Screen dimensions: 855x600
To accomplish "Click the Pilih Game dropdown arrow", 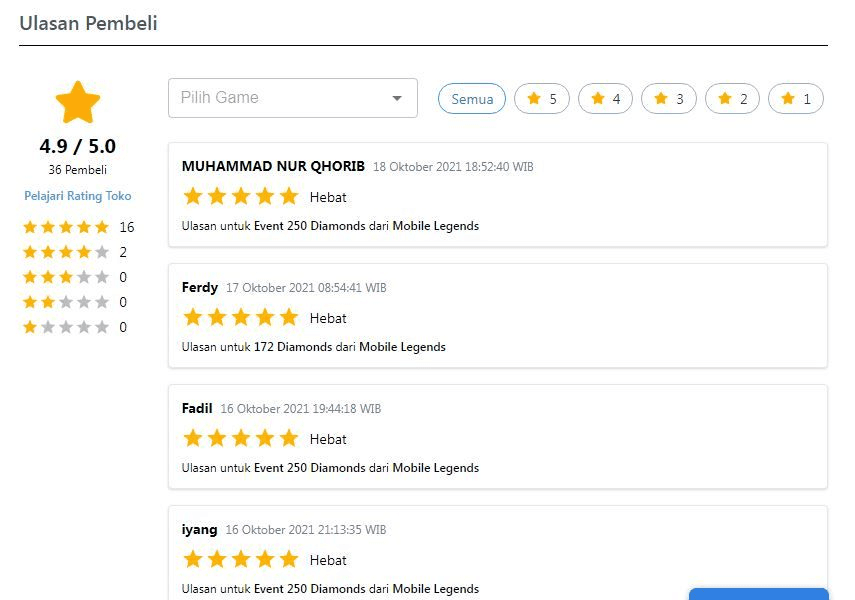I will pyautogui.click(x=397, y=98).
